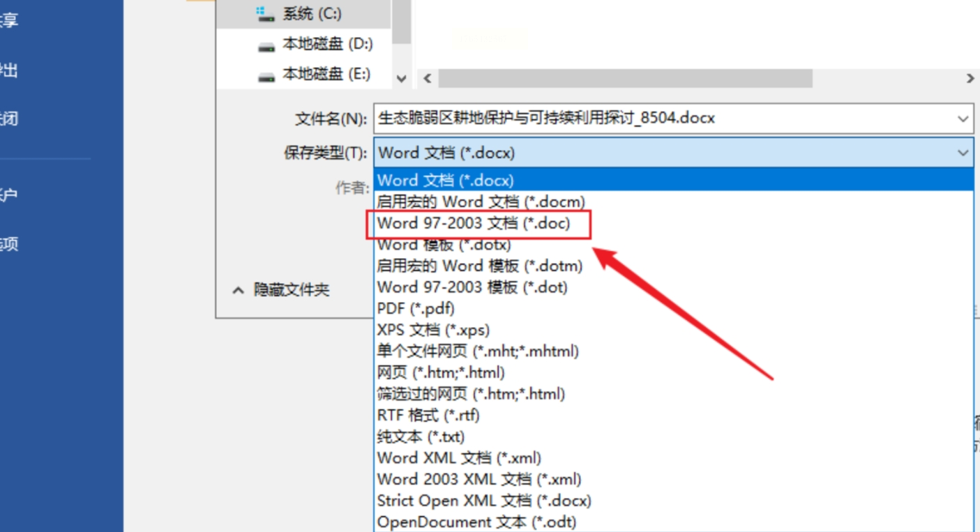
Task: Open 本地磁盘 (D:) drive
Action: pyautogui.click(x=303, y=45)
